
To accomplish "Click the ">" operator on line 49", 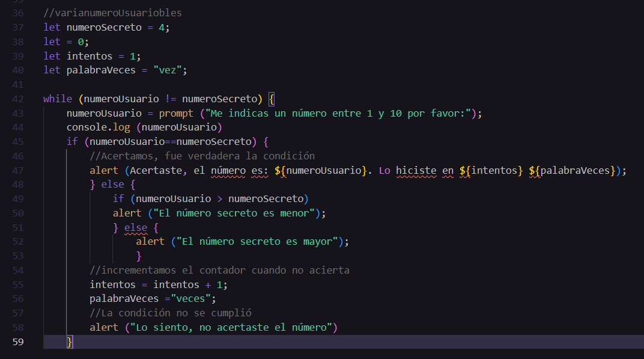I will [220, 199].
